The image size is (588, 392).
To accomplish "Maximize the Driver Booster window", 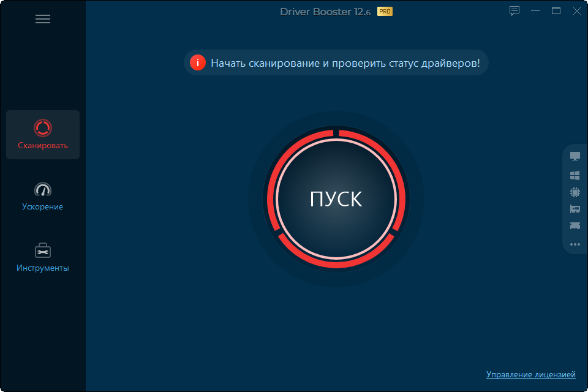I will [556, 11].
